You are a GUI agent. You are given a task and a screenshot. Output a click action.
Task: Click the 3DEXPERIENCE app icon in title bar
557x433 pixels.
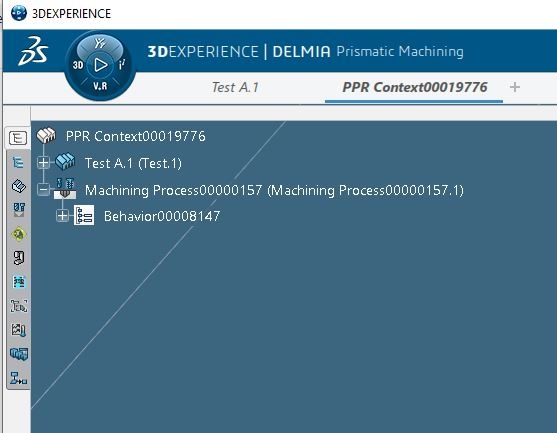(x=19, y=13)
